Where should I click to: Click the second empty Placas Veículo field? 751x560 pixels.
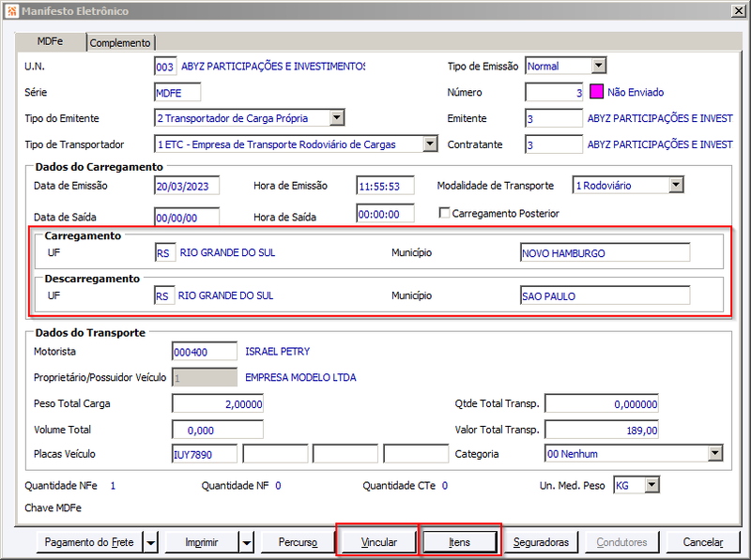pyautogui.click(x=275, y=454)
